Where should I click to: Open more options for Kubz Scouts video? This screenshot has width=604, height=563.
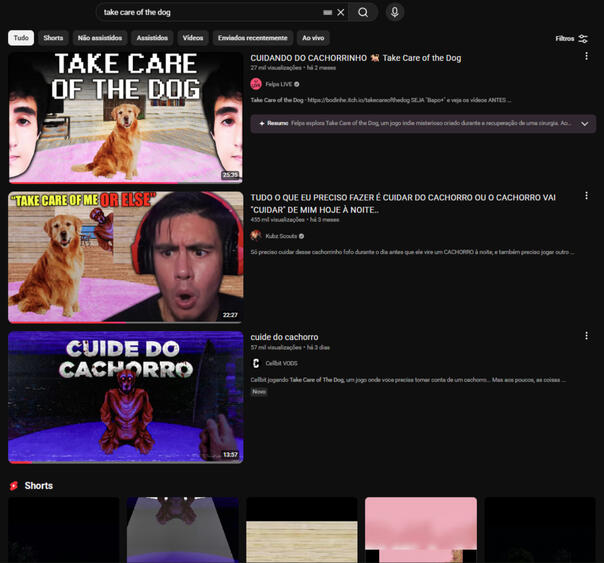[x=586, y=196]
